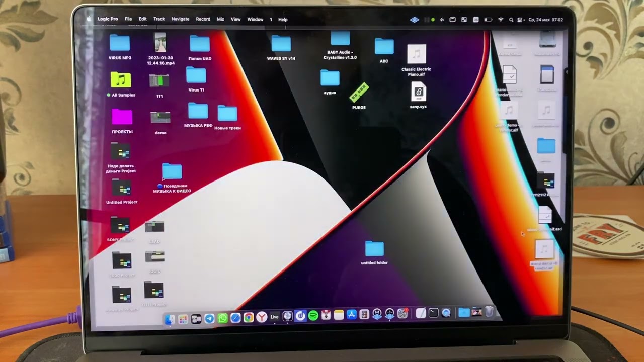Select the Untitled Project file
The image size is (644, 362).
coord(122,192)
